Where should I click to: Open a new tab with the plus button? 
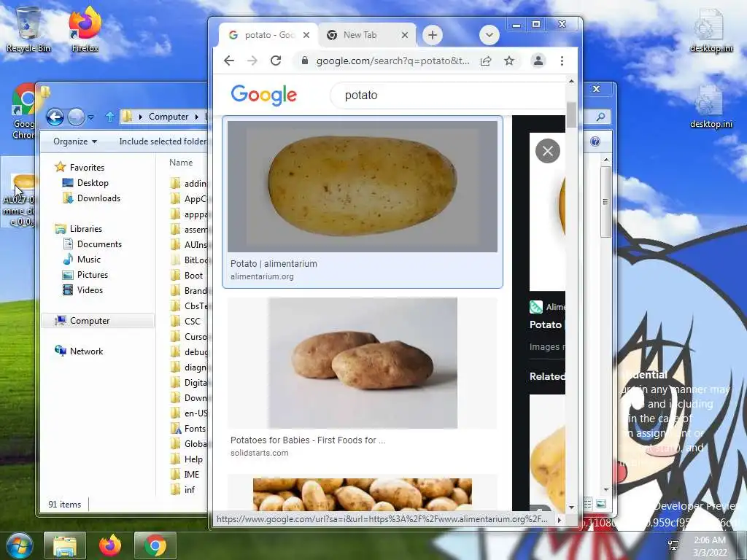pyautogui.click(x=432, y=35)
